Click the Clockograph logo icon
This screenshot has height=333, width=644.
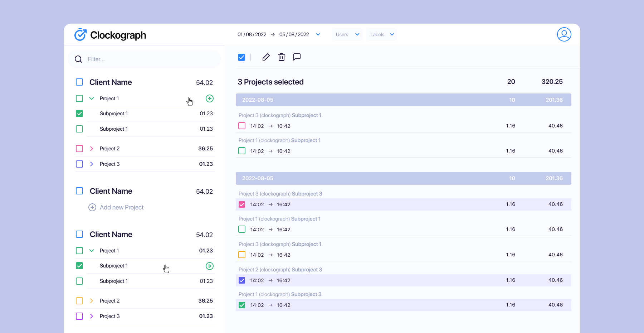[80, 35]
